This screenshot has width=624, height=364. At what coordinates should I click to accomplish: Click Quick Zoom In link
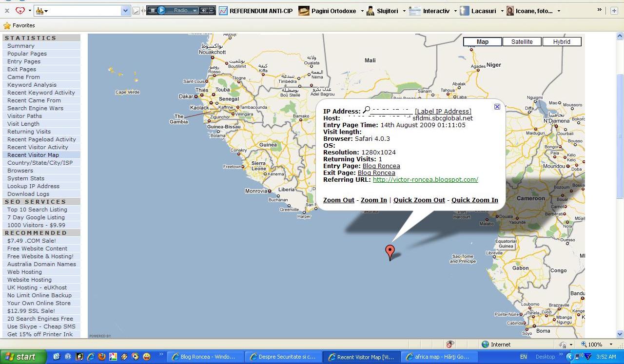coord(475,200)
